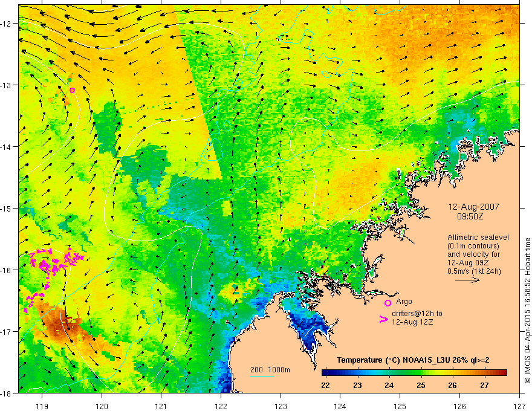Click longitude axis label 120
The width and height of the screenshot is (532, 411).
click(x=102, y=406)
